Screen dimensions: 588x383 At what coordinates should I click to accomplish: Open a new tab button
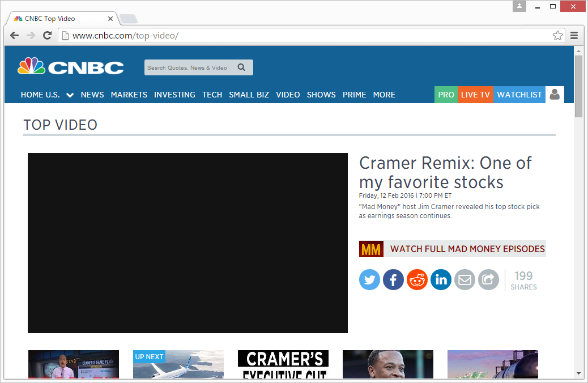point(129,19)
